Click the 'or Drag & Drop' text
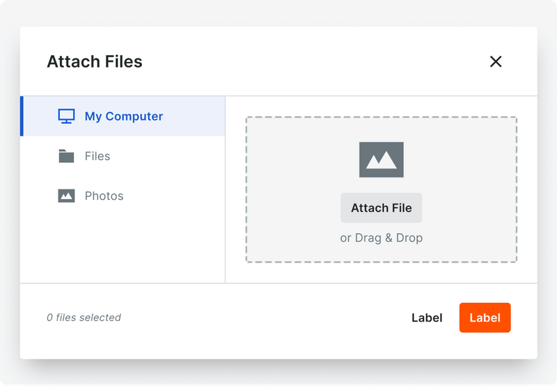The image size is (557, 392). [381, 238]
